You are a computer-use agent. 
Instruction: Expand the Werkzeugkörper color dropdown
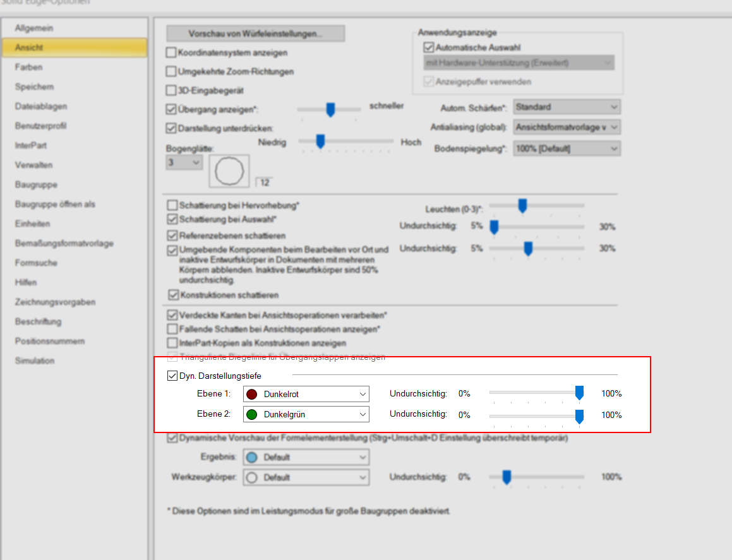click(306, 477)
